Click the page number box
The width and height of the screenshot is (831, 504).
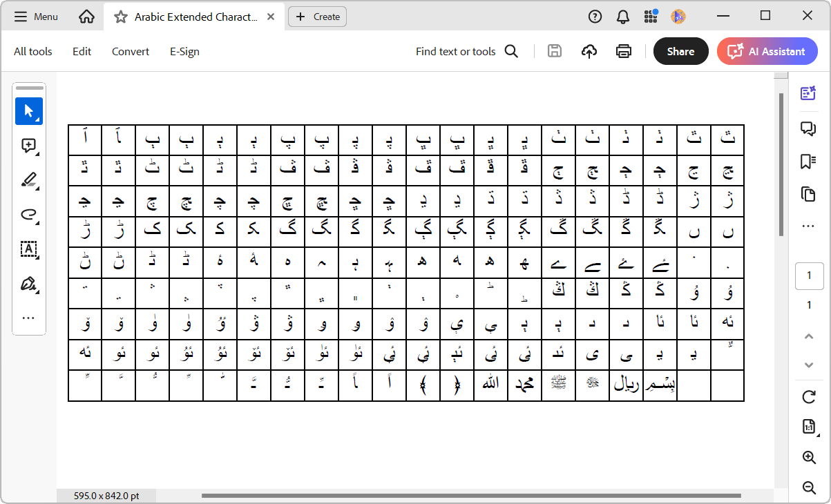pos(809,276)
